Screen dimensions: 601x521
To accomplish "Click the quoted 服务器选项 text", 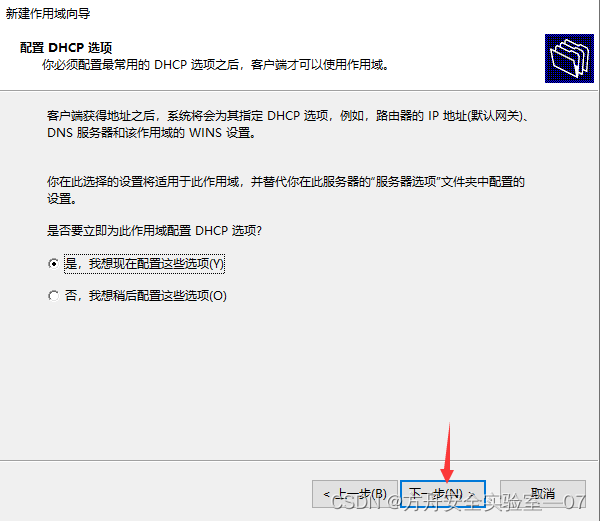I will point(406,182).
